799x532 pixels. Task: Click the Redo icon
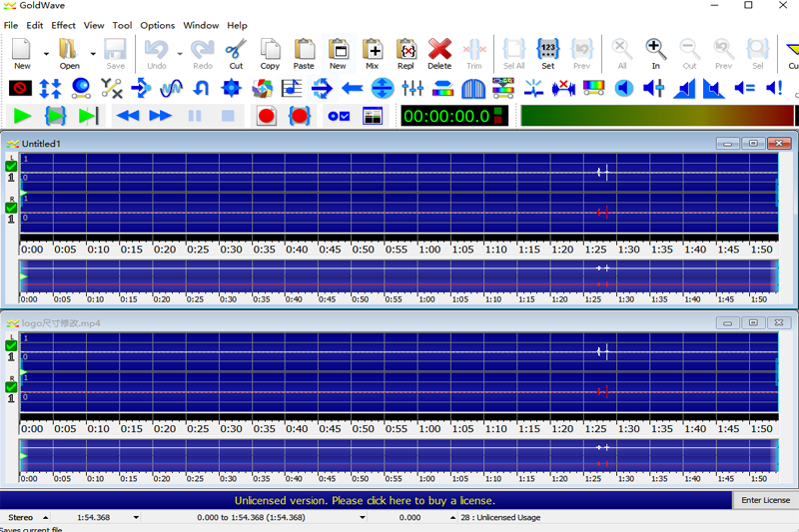point(203,49)
